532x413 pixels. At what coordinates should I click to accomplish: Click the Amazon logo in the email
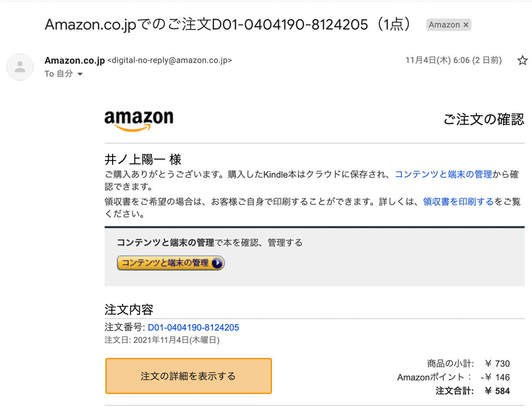click(139, 120)
